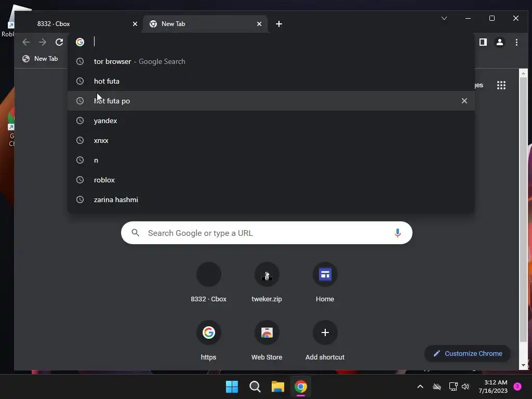
Task: Reload the page with the refresh icon
Action: click(x=59, y=42)
